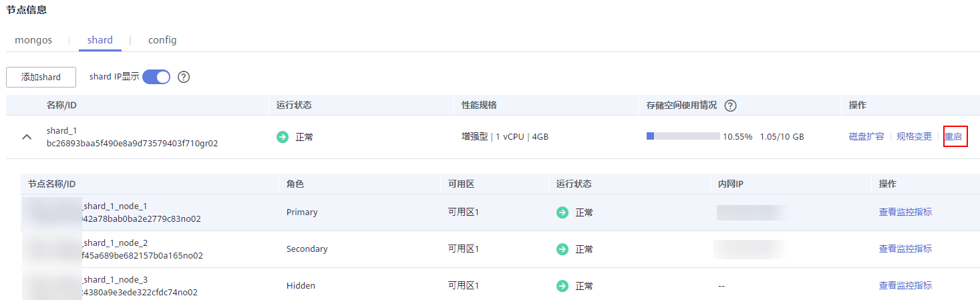Open 查看监控指标 for Secondary node

point(905,249)
